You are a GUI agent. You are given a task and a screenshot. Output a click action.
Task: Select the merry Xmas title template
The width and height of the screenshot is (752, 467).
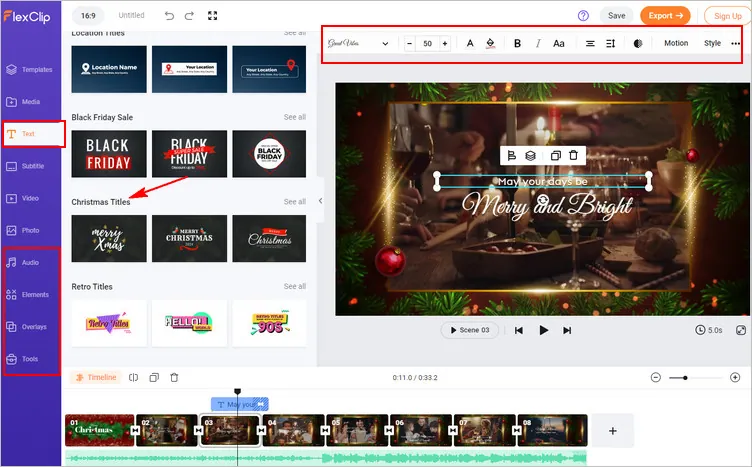click(x=109, y=238)
